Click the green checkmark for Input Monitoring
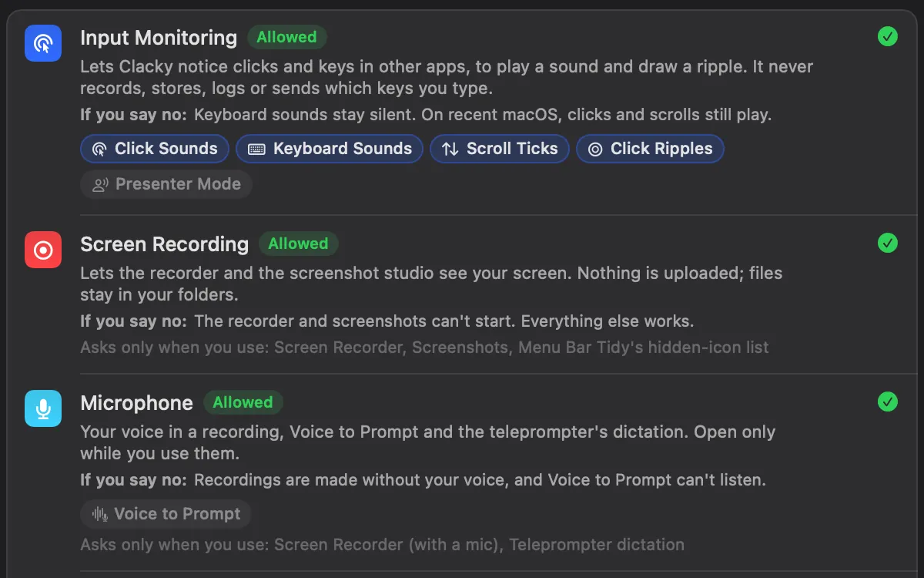This screenshot has height=578, width=924. tap(888, 36)
